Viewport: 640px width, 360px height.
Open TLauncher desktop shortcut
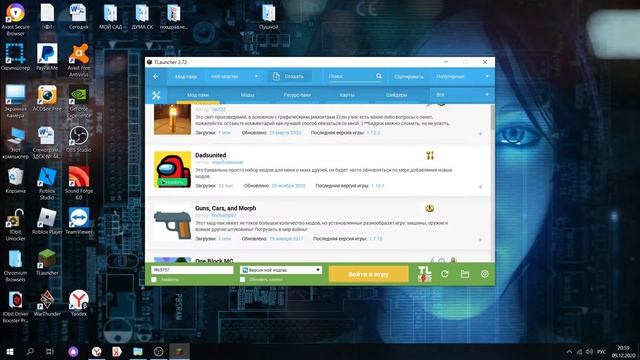point(47,262)
